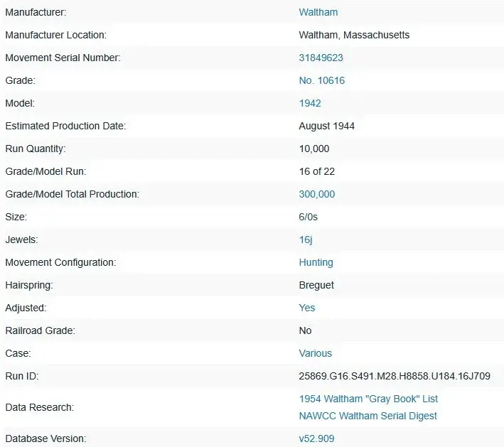This screenshot has height=447, width=504.
Task: Click the 10,000 run quantity value
Action: (x=314, y=149)
